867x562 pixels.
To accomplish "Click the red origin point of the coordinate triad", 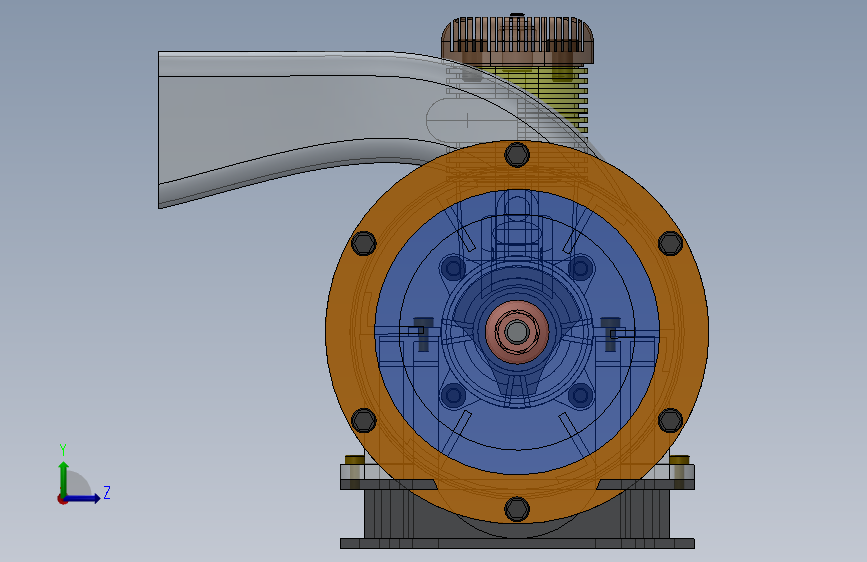I will coord(62,499).
